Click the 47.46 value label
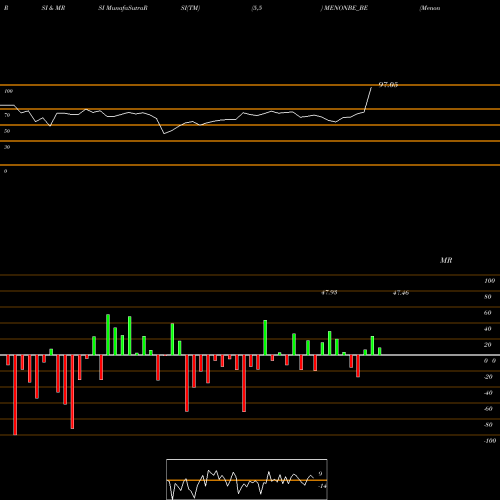Screen dimensions: 500x500 click(x=401, y=293)
